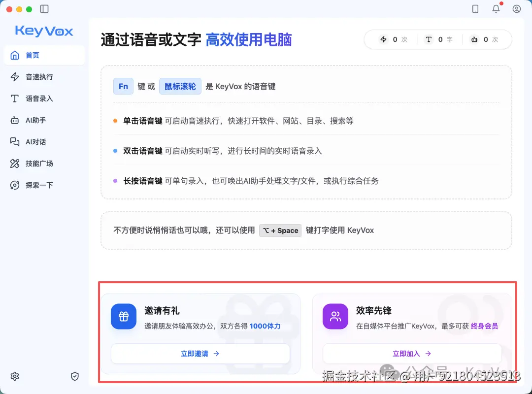Open the shield privacy icon

[75, 376]
